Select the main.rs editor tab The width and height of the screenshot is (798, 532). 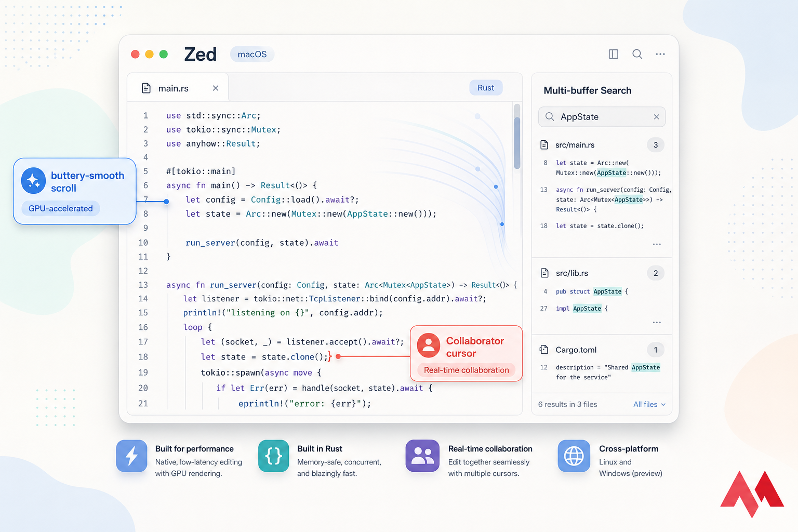(178, 88)
